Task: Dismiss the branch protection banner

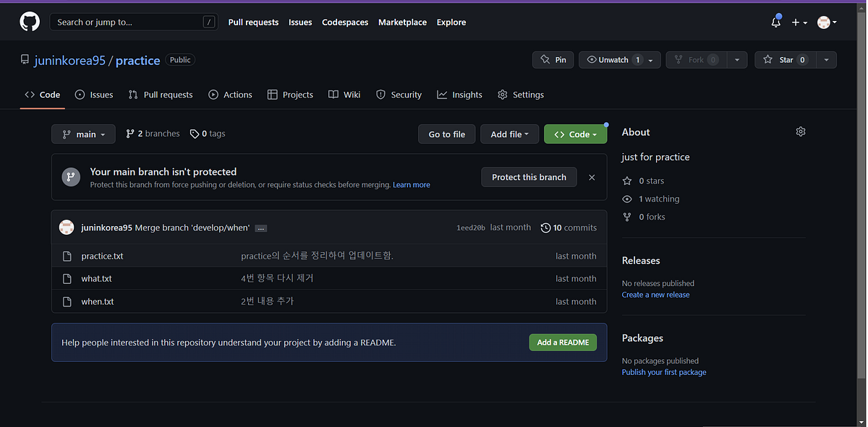Action: coord(592,177)
